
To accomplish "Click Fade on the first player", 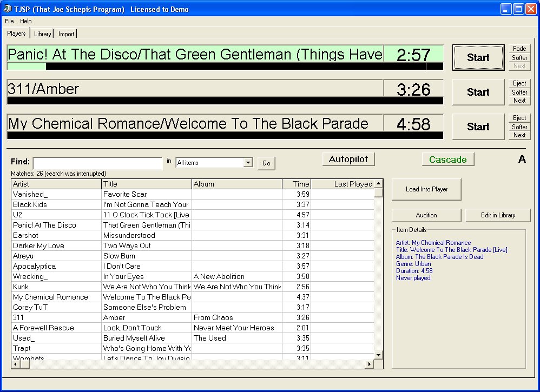I will pos(519,49).
